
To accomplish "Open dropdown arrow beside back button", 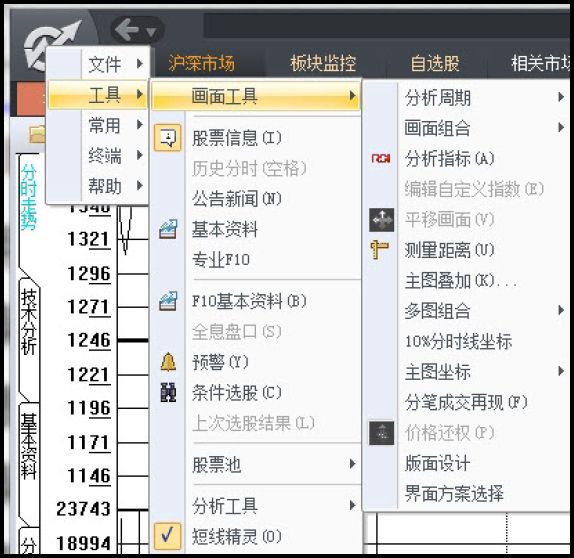I will pyautogui.click(x=151, y=32).
